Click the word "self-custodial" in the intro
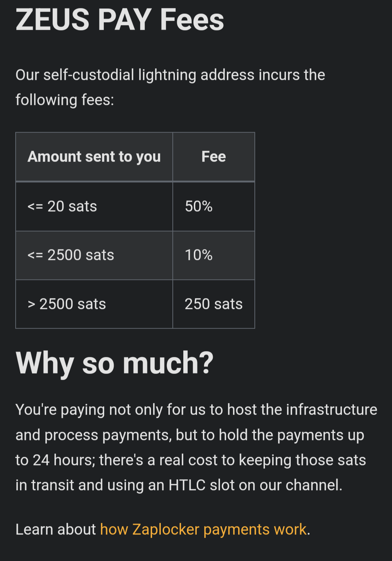This screenshot has width=392, height=561. point(89,75)
